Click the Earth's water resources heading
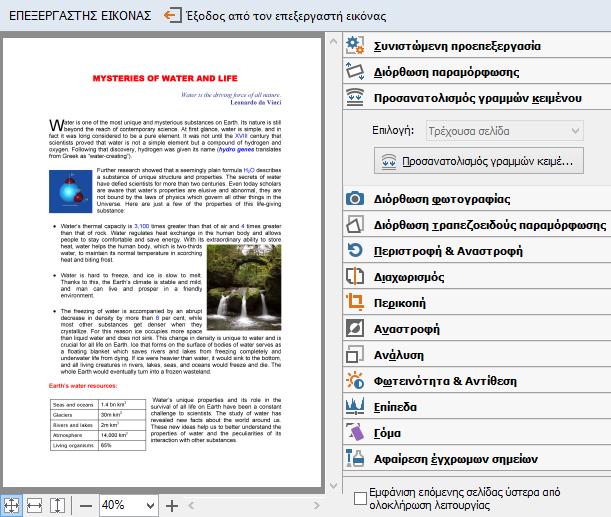The width and height of the screenshot is (611, 517). point(83,386)
